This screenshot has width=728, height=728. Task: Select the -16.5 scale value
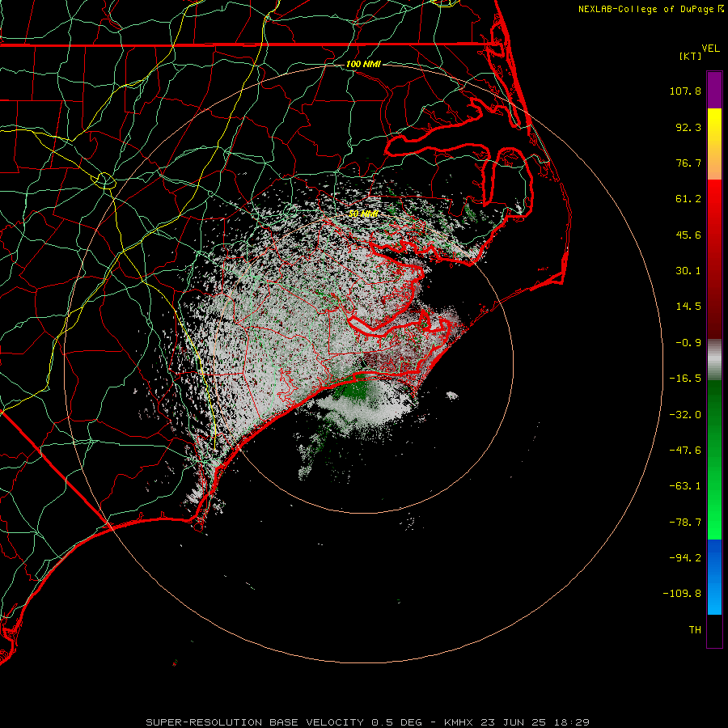(685, 379)
